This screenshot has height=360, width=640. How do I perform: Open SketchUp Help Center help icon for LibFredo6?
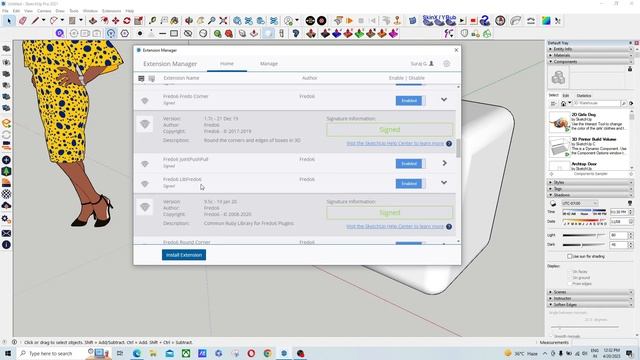(449, 227)
